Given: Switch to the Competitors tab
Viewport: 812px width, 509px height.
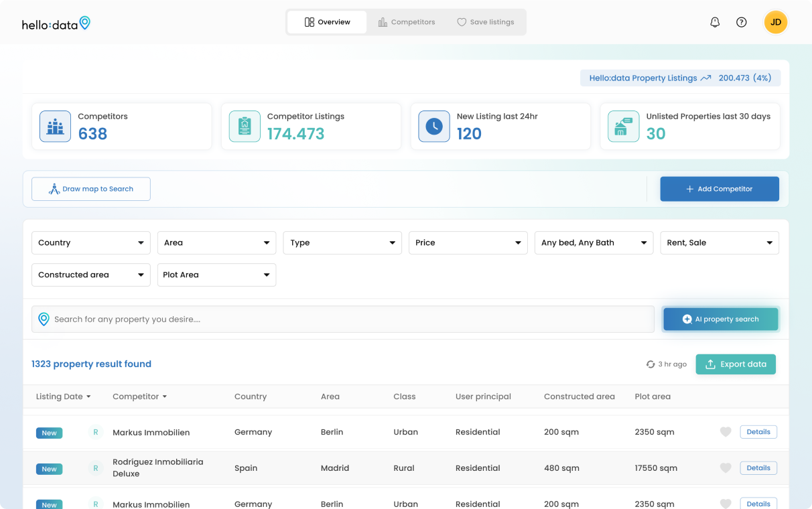Looking at the screenshot, I should (x=407, y=22).
